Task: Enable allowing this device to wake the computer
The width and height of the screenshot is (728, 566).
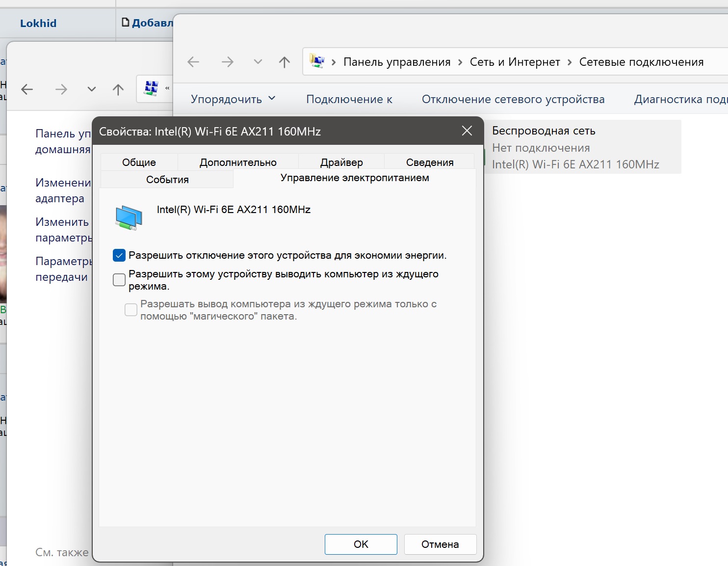Action: pyautogui.click(x=119, y=280)
